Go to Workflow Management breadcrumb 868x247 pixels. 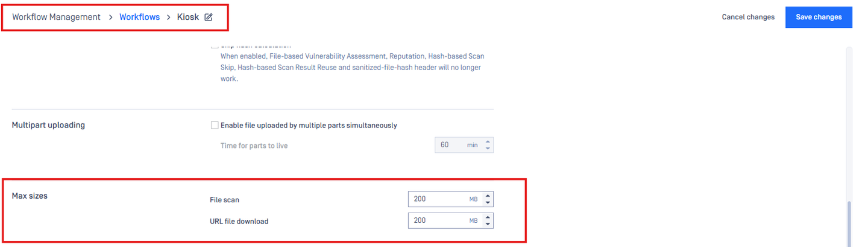(x=56, y=17)
